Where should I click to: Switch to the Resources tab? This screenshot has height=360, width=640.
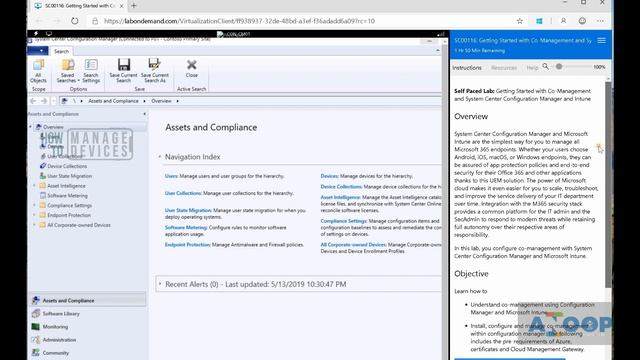504,68
